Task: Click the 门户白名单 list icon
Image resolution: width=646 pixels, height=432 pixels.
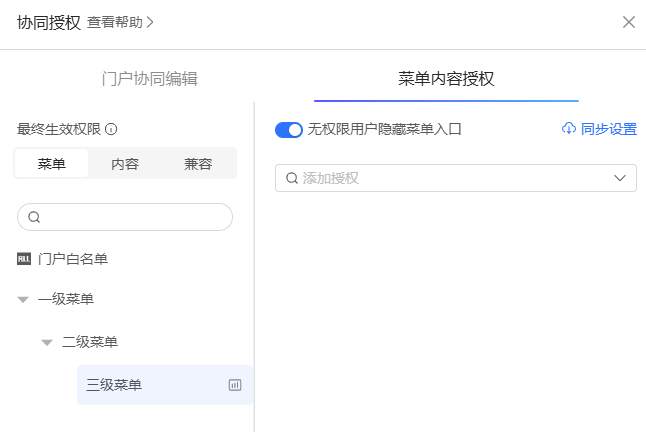Action: click(24, 259)
